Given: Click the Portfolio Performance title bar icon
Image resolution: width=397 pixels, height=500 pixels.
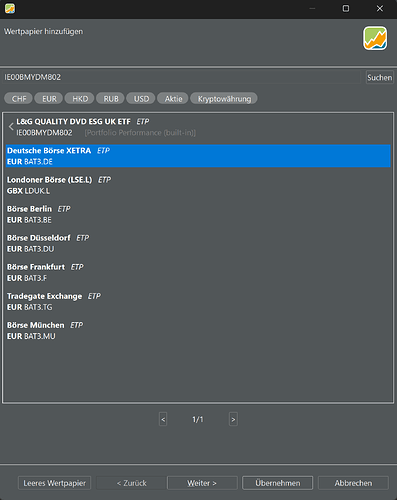Looking at the screenshot, I should 10,8.
